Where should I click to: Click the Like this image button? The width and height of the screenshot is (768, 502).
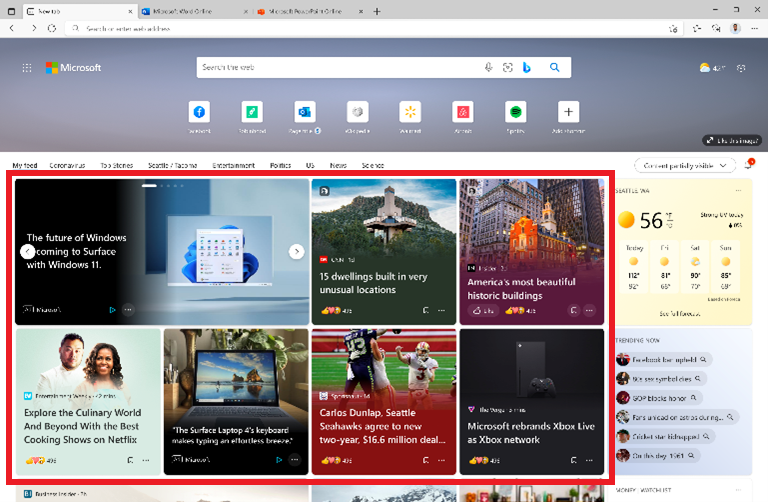point(732,141)
